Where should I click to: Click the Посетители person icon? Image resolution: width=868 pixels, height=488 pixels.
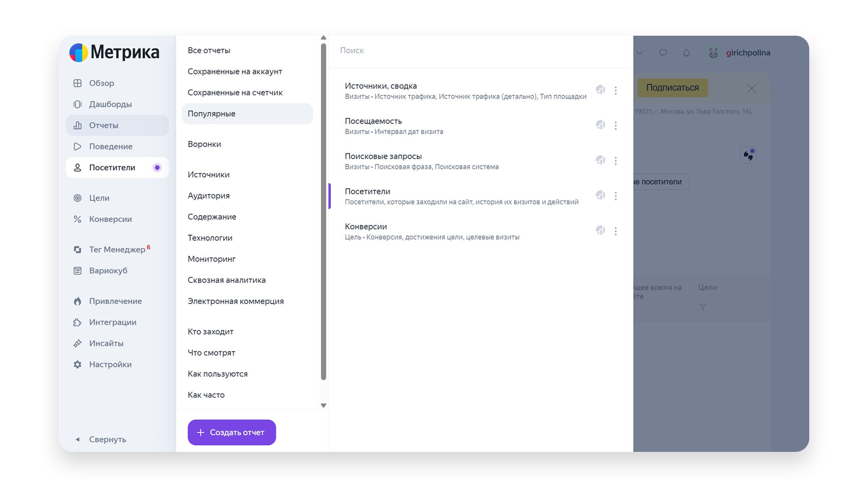click(x=78, y=168)
